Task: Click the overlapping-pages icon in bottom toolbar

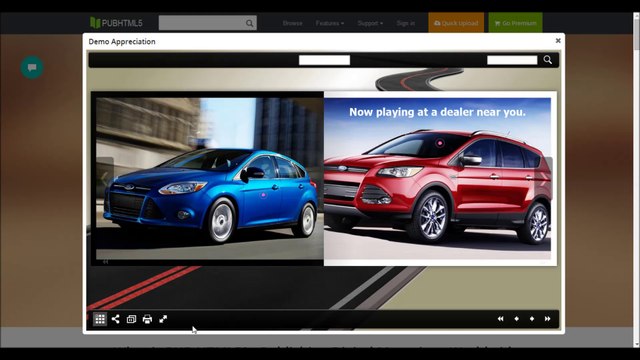Action: point(131,319)
